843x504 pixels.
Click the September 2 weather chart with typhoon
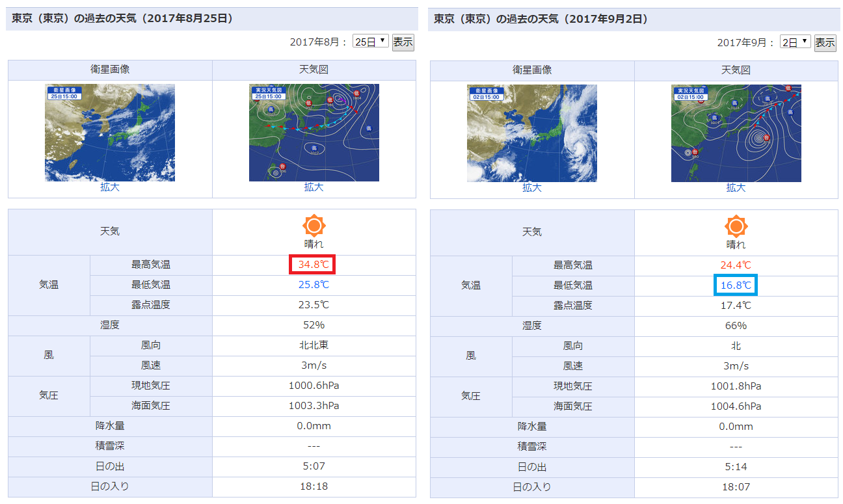click(x=736, y=133)
